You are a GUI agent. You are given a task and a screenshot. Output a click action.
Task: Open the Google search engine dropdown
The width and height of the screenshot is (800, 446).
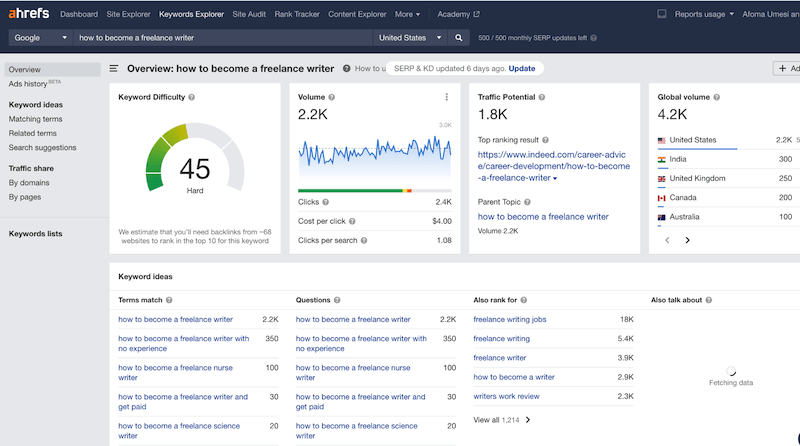40,38
